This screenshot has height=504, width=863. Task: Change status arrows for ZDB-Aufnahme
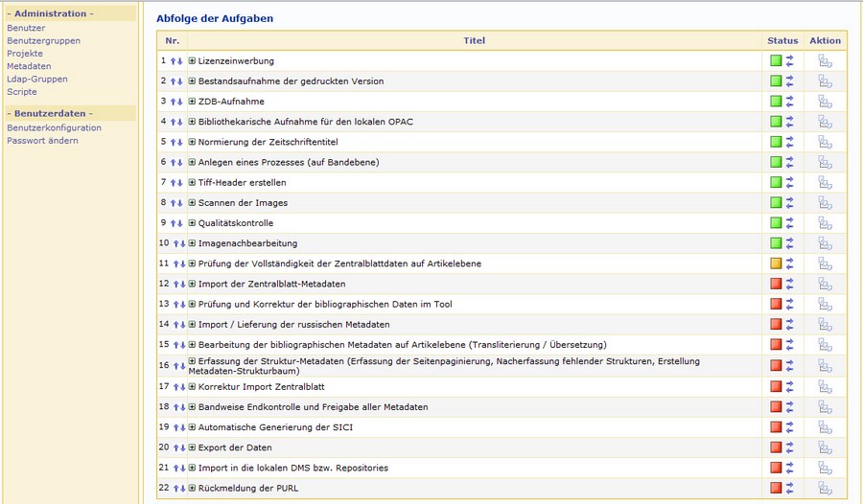pos(790,101)
